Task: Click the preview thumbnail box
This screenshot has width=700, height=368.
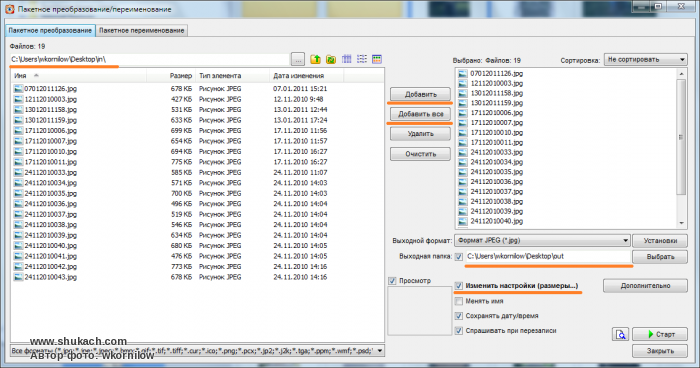Action: pyautogui.click(x=420, y=311)
